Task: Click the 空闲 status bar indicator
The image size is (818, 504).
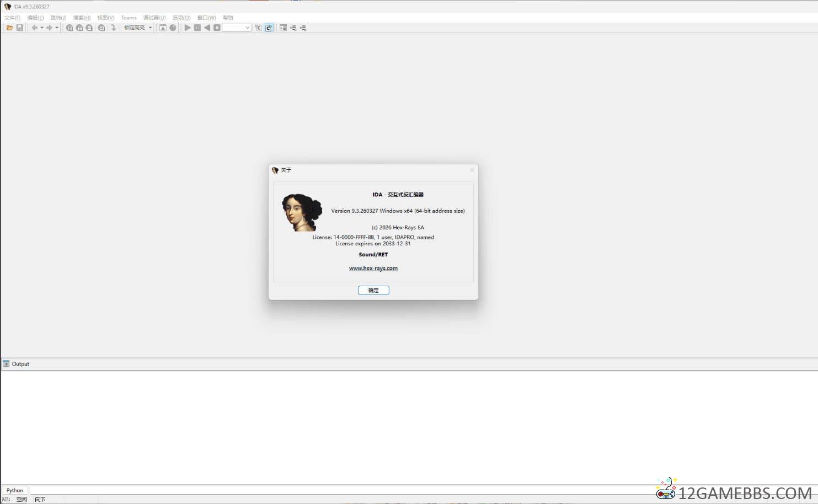Action: [22, 500]
